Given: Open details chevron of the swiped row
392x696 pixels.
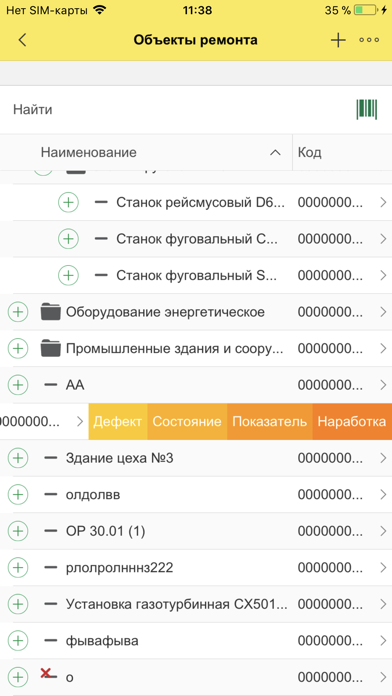Looking at the screenshot, I should [x=80, y=421].
